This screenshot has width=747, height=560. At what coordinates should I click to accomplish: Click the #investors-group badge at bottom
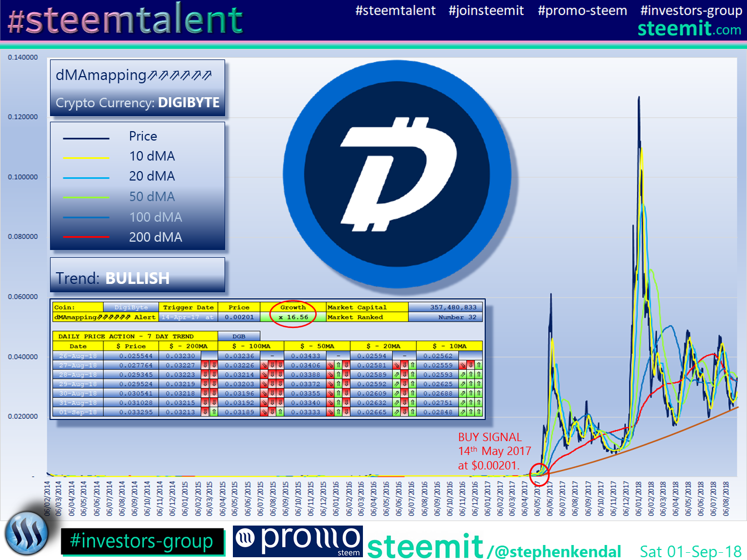click(142, 542)
